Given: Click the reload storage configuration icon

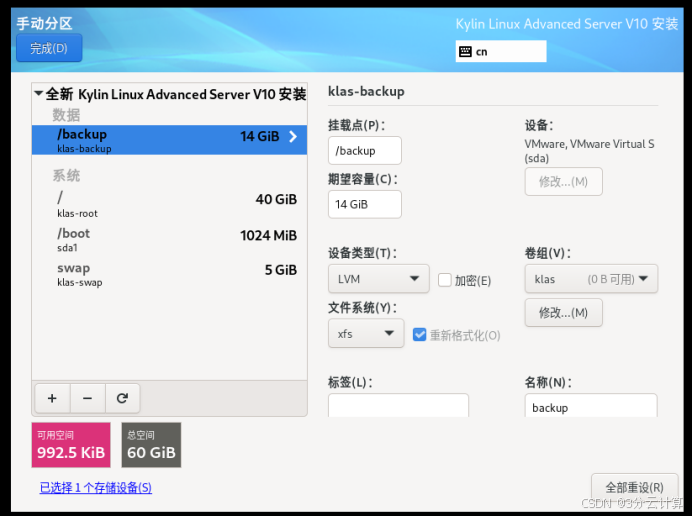Looking at the screenshot, I should (x=122, y=398).
